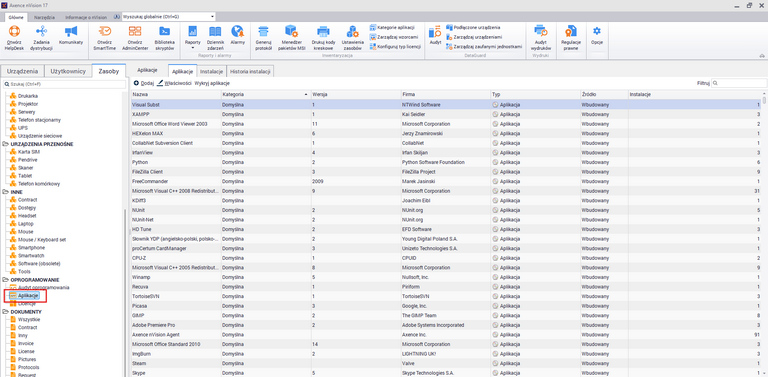Sort by the Kategoria column header
The image size is (768, 377).
click(265, 94)
